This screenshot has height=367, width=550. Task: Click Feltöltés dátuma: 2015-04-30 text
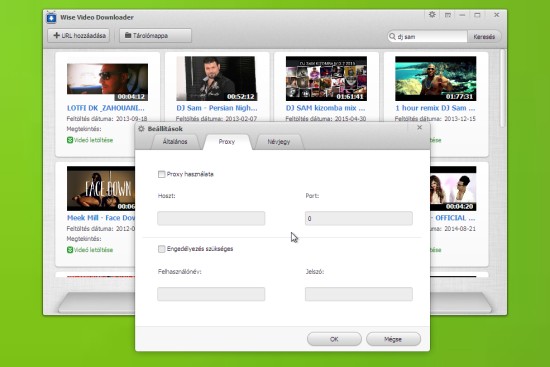click(326, 119)
